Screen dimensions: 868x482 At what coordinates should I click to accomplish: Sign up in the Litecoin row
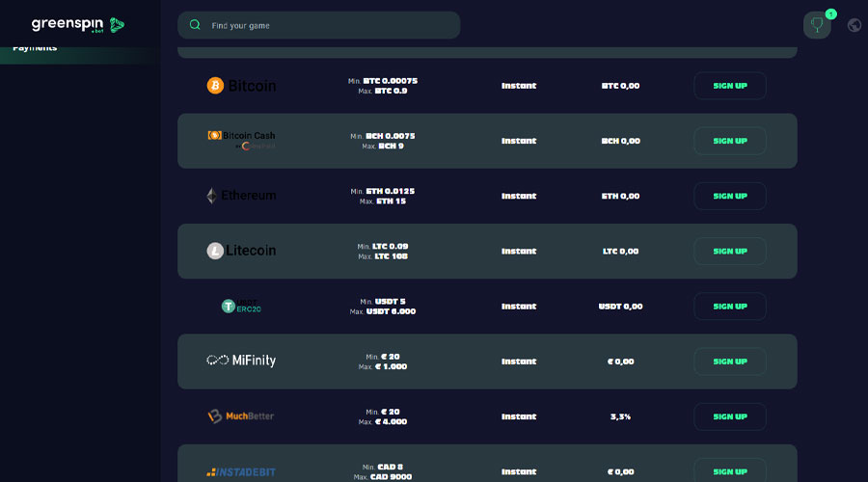click(x=730, y=252)
